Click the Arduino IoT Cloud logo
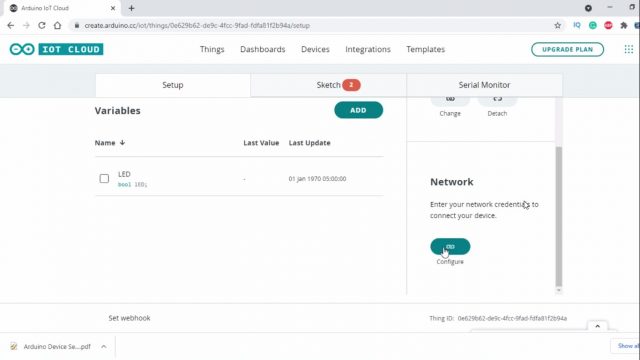This screenshot has width=640, height=360. click(56, 49)
